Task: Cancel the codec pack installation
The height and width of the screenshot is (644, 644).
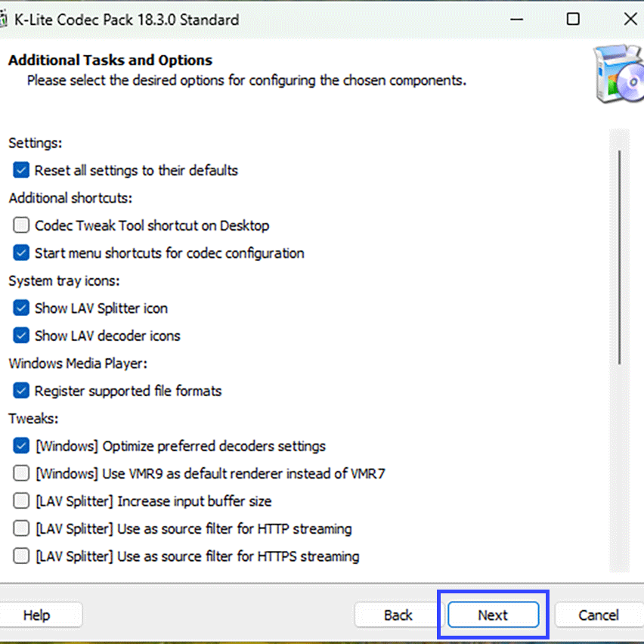Action: (598, 615)
